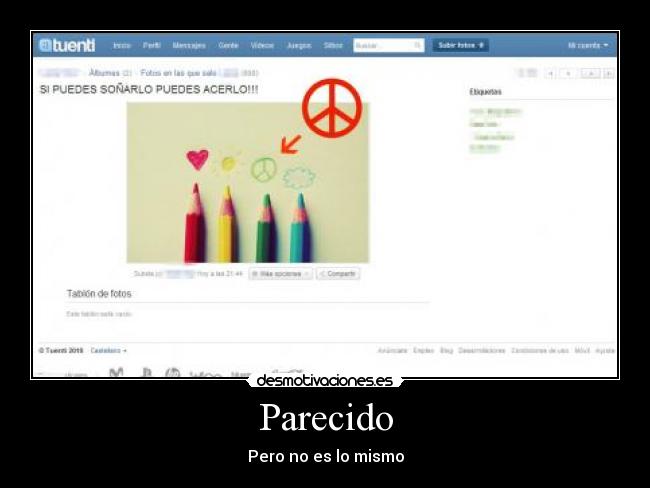Open the Ayuda footer link
The height and width of the screenshot is (488, 650).
(x=605, y=351)
